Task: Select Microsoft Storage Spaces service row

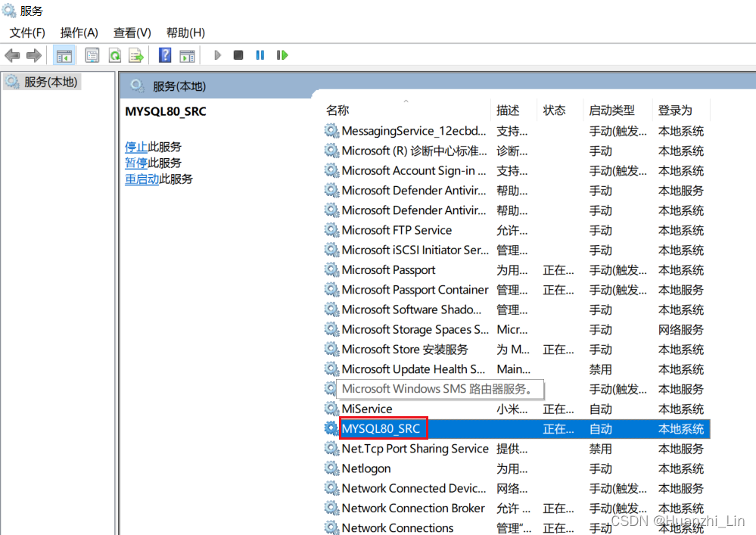Action: pos(516,330)
